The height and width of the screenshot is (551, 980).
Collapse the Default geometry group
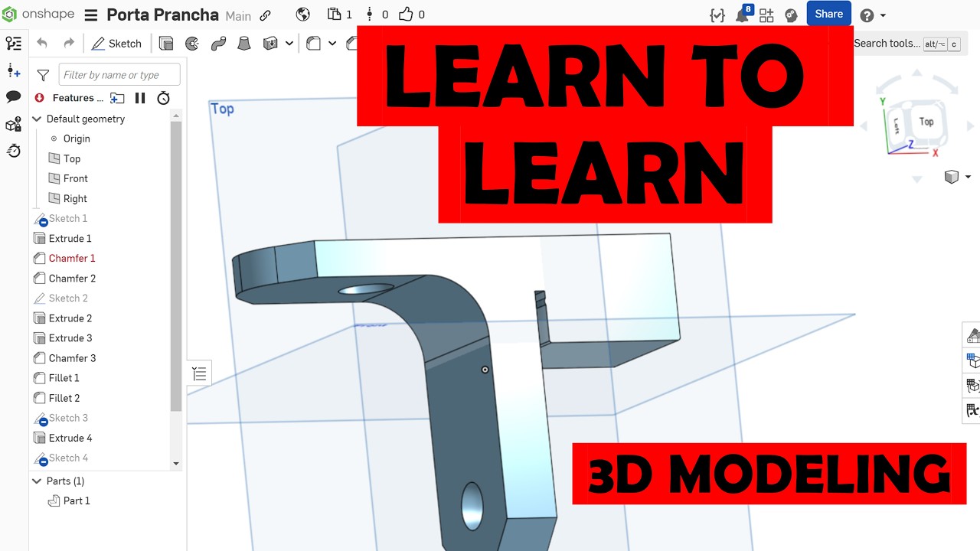coord(37,119)
